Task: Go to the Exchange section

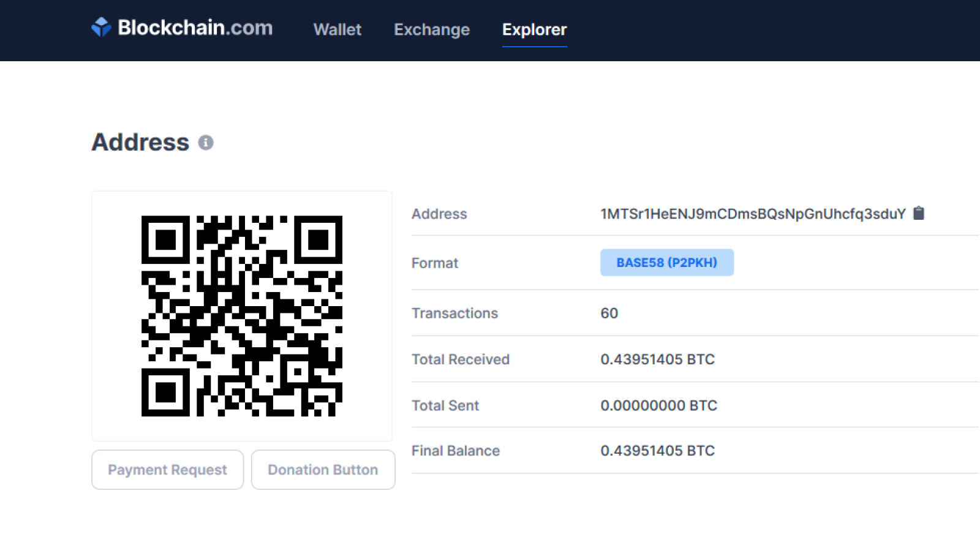Action: click(x=432, y=29)
